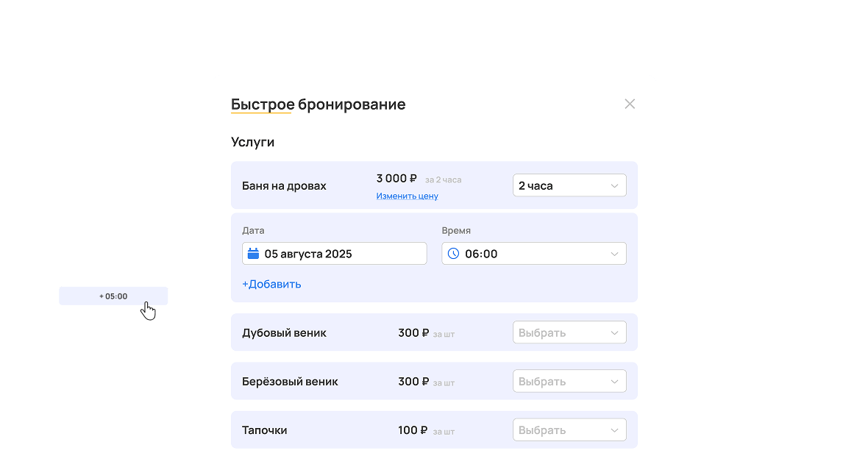Open the Выбрать dropdown for Дубовый веник
The height and width of the screenshot is (467, 868).
(x=569, y=332)
